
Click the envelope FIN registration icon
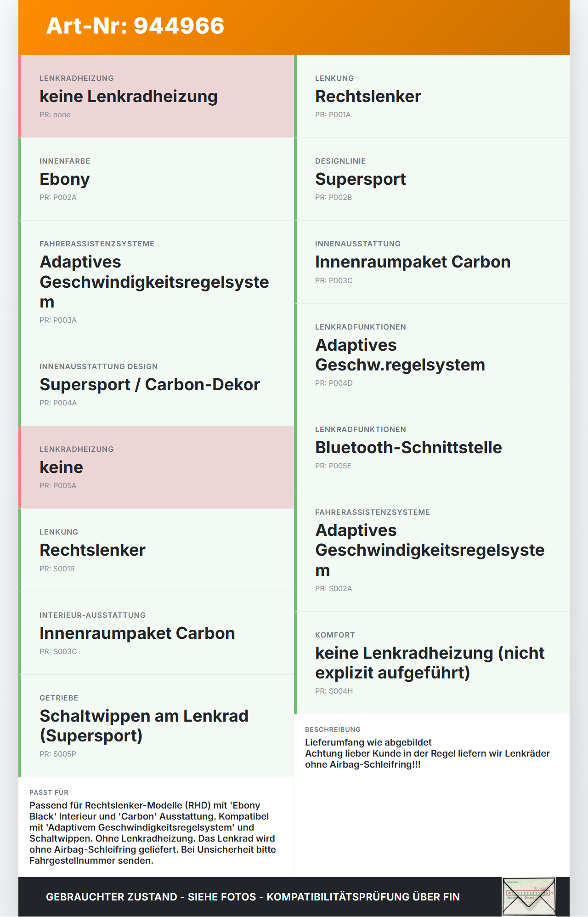coord(529,897)
